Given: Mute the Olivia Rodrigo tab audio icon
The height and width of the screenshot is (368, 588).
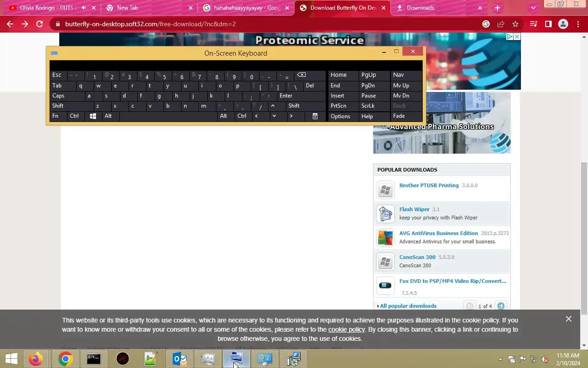Looking at the screenshot, I should tap(84, 8).
